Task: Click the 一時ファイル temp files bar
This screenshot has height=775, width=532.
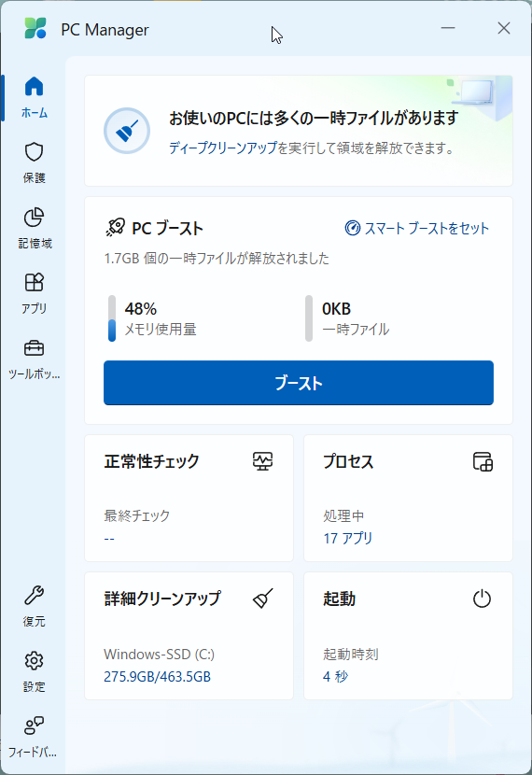Action: pyautogui.click(x=309, y=318)
